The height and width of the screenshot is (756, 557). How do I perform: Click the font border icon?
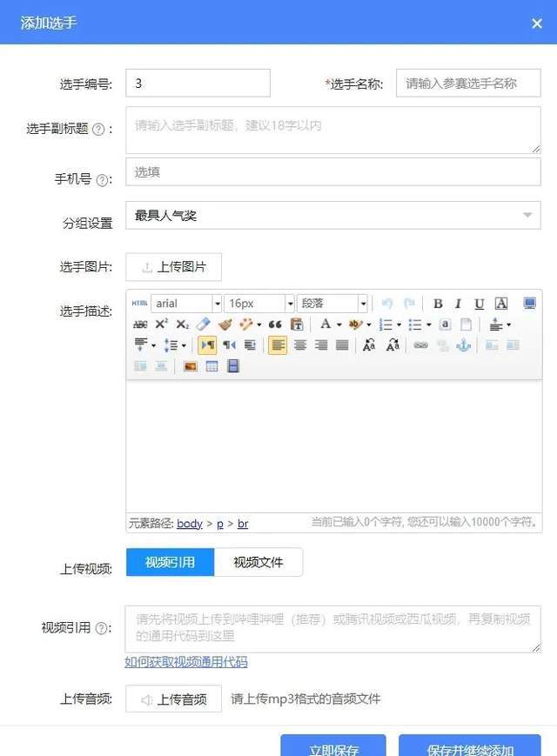point(501,304)
